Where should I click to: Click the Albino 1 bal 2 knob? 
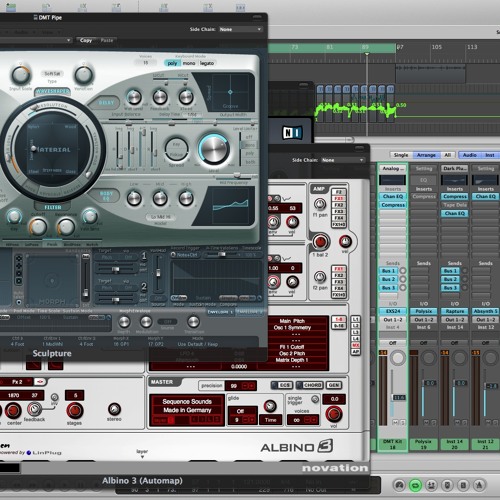(x=320, y=242)
